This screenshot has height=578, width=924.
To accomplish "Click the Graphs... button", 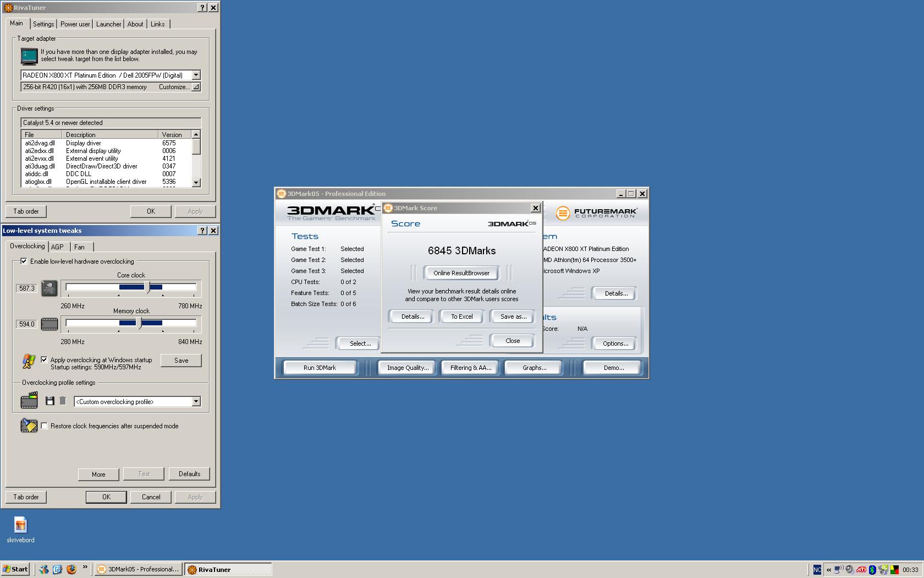I will [534, 368].
